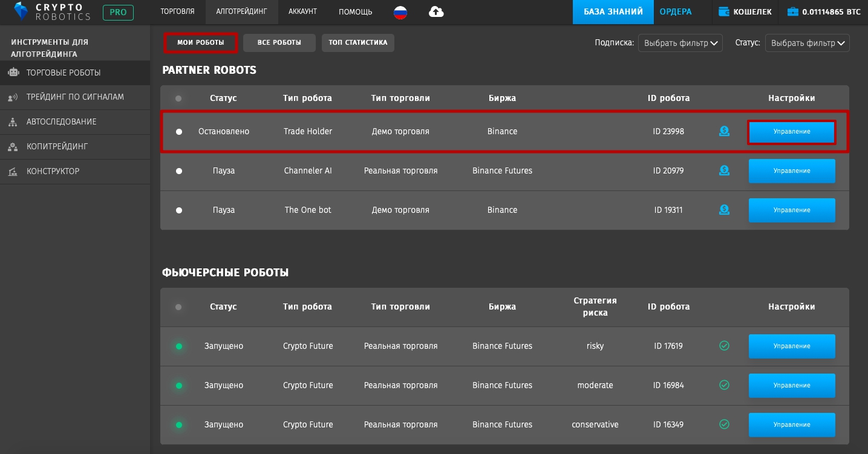Screen dimensions: 868x454
Task: Click check icon for robot ID 16984
Action: [724, 385]
